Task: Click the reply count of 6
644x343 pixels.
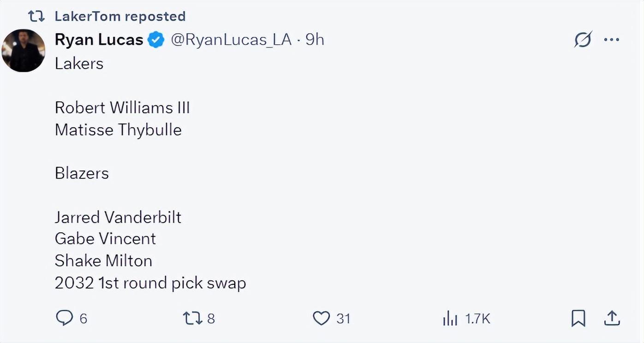Action: [83, 319]
